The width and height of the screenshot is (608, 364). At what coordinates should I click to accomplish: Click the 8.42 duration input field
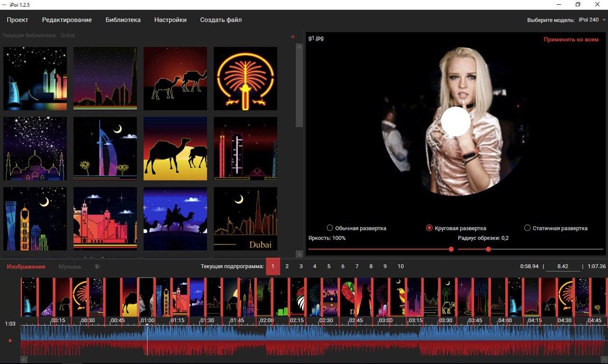(x=563, y=267)
